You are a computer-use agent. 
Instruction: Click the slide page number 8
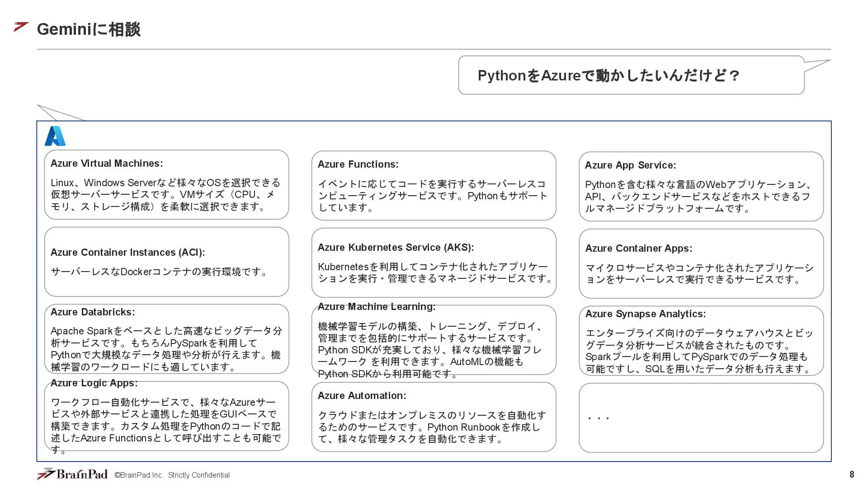coord(852,474)
